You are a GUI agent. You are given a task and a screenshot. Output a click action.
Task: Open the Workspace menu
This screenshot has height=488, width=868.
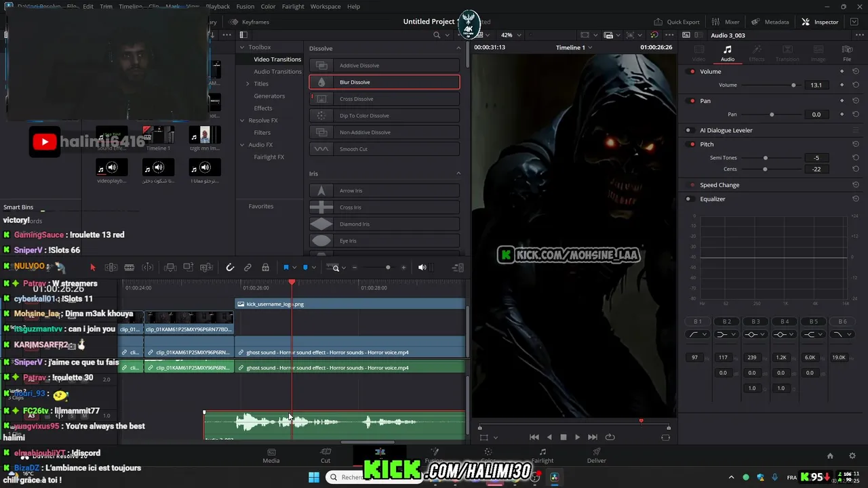(325, 6)
